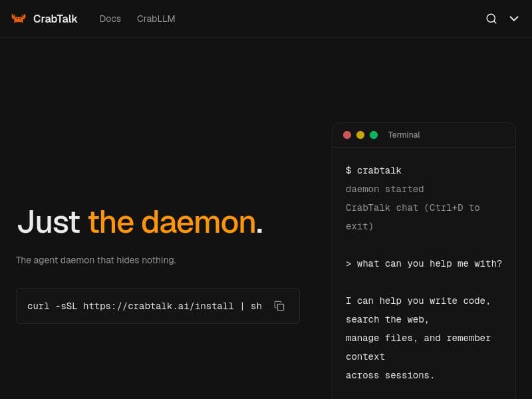
Task: Select the curl -sSL install command text
Action: 144,306
